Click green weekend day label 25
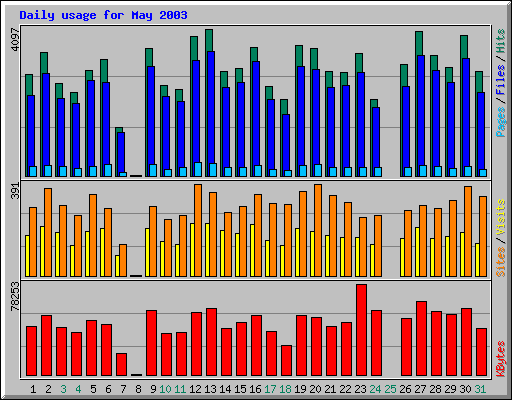Screen dimensions: 512x400 (x=390, y=389)
